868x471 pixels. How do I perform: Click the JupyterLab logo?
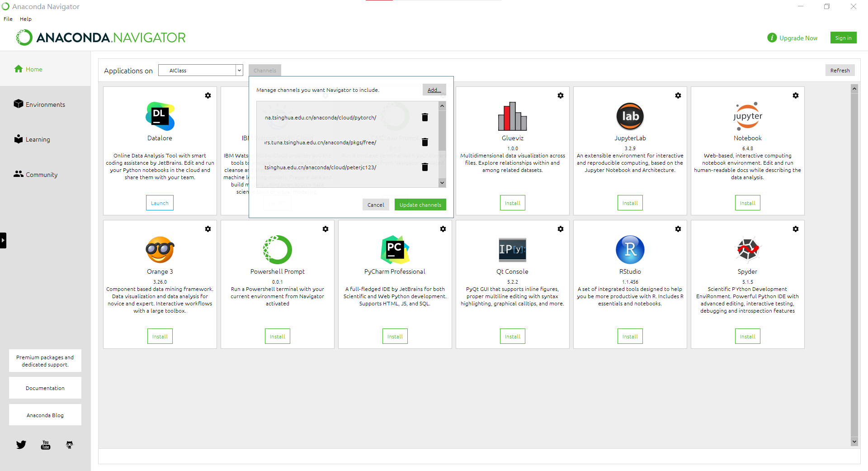(x=630, y=116)
